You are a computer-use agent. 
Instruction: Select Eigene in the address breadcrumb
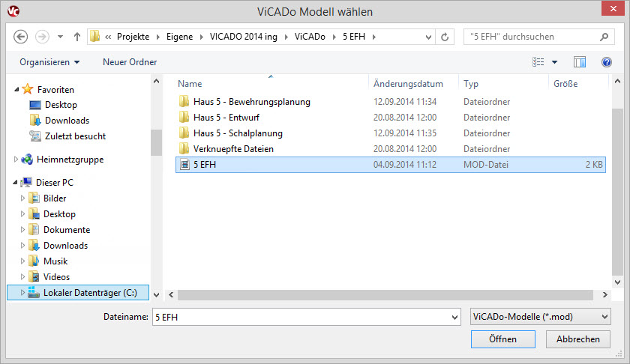(x=179, y=37)
